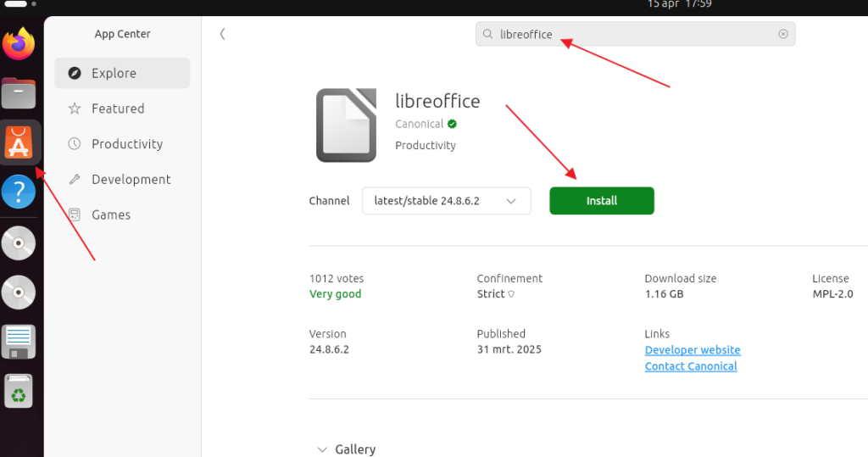868x457 pixels.
Task: Click the libreoffice app logo
Action: [x=346, y=125]
